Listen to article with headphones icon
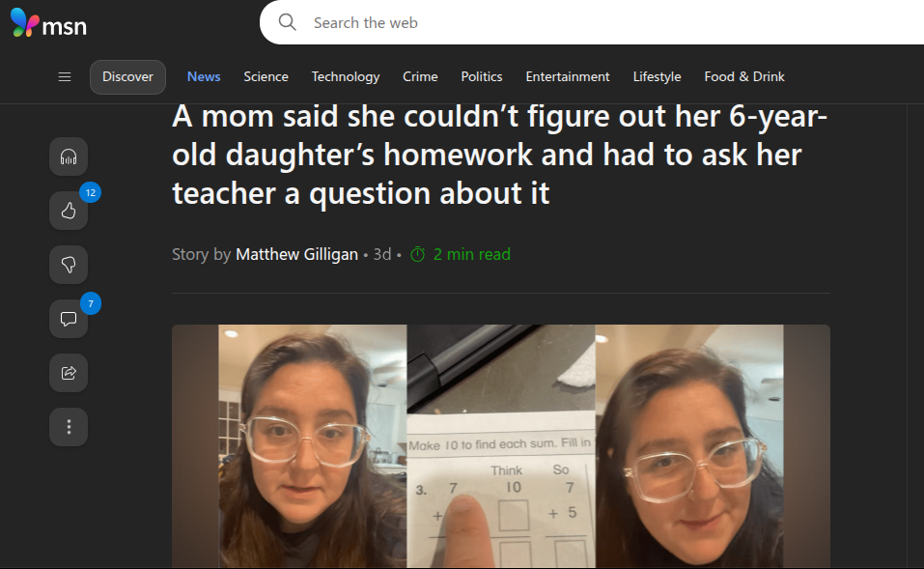Viewport: 924px width, 569px height. tap(69, 156)
